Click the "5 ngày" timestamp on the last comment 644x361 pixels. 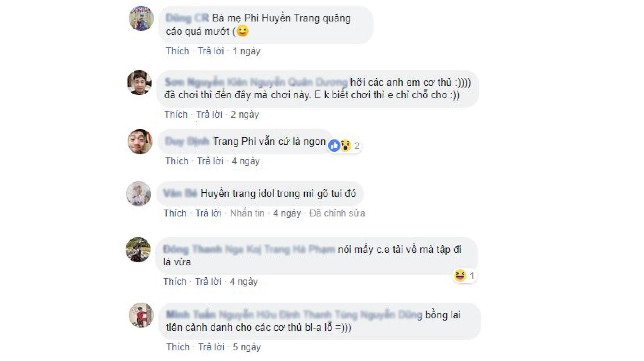tap(247, 347)
